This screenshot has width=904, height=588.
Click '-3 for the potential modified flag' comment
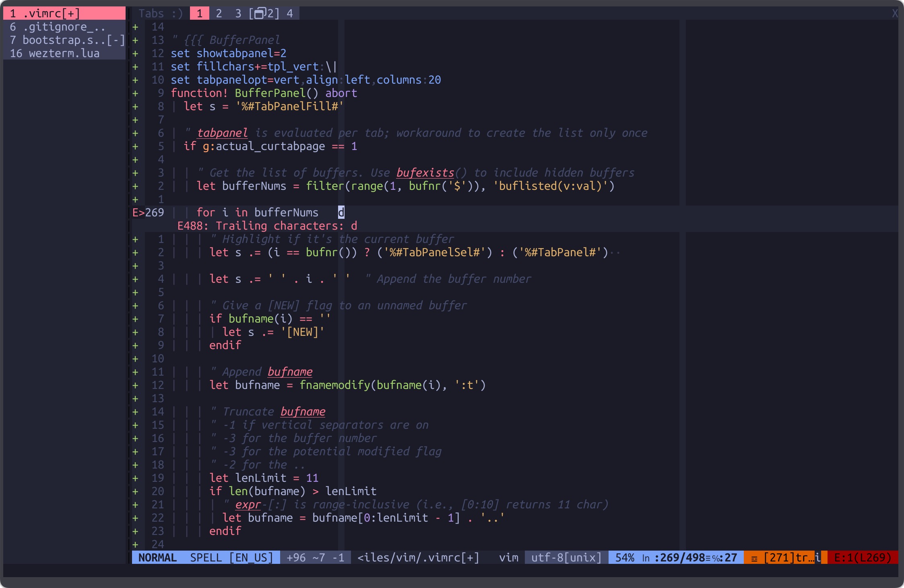point(325,451)
